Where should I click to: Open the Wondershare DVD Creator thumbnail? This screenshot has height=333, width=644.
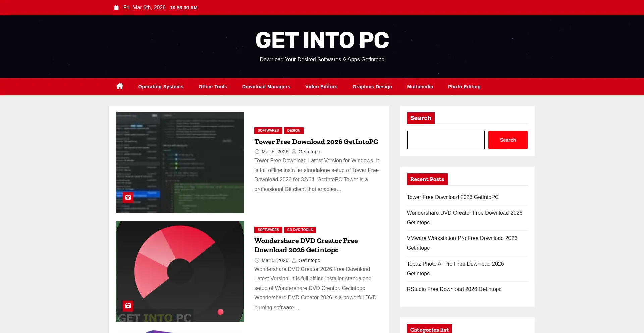tap(180, 271)
